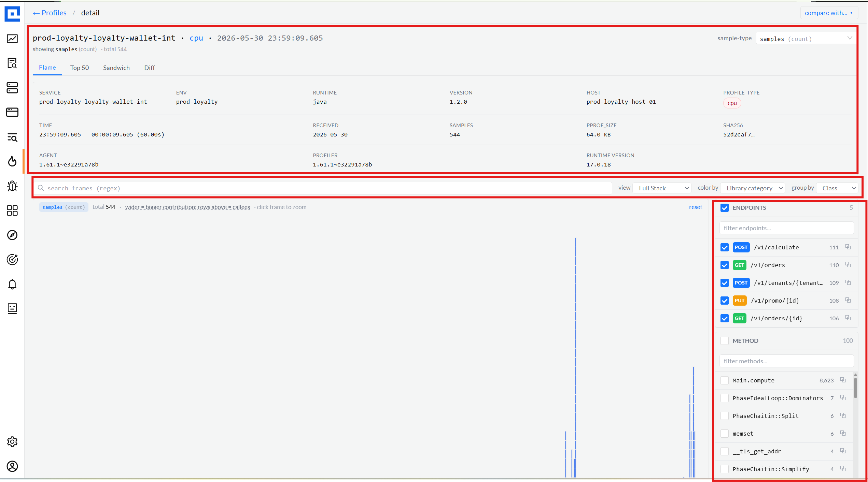Viewport: 868px width, 482px height.
Task: Open the robot face sidebar icon
Action: [x=12, y=309]
